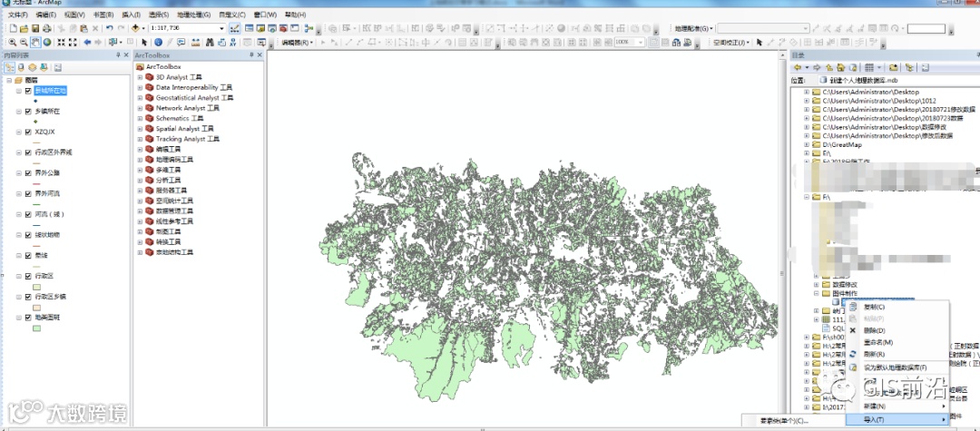Uncheck the 乡镇所在 layer
The image size is (980, 431).
pos(28,112)
